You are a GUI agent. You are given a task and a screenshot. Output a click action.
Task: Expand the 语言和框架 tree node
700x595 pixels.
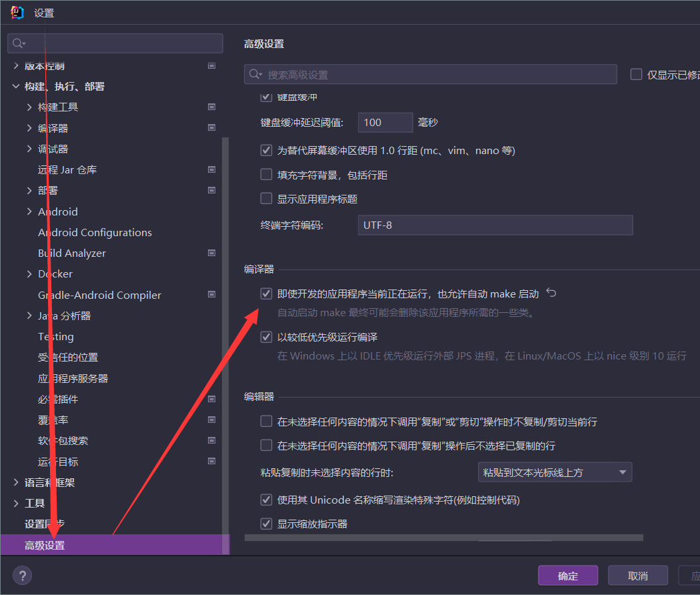coord(16,482)
